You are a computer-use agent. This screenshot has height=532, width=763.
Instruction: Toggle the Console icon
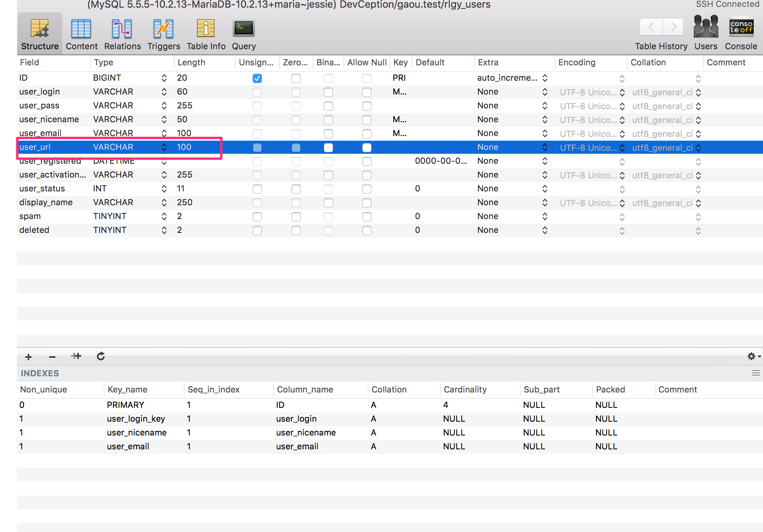[741, 27]
